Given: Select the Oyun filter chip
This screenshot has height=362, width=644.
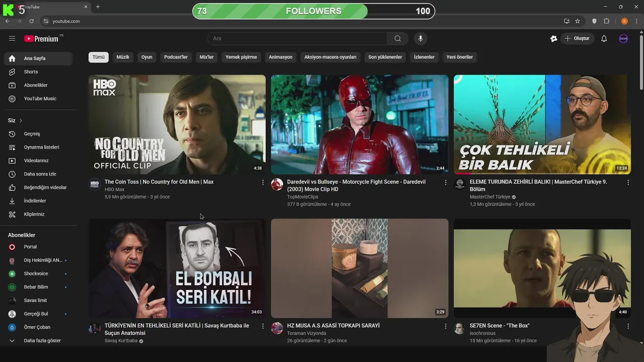Looking at the screenshot, I should click(x=147, y=57).
